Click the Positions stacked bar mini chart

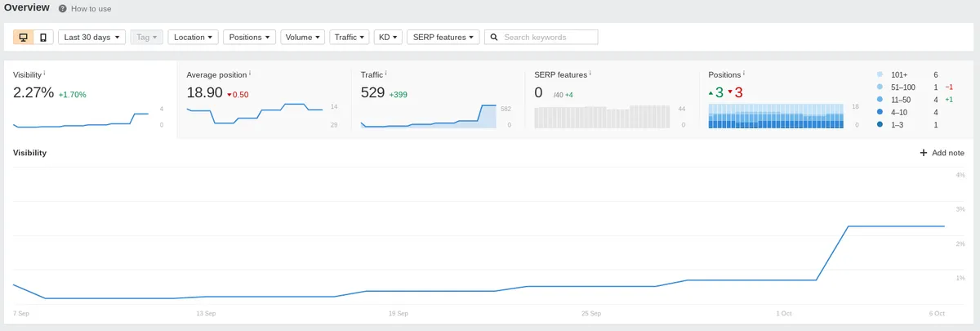click(776, 116)
